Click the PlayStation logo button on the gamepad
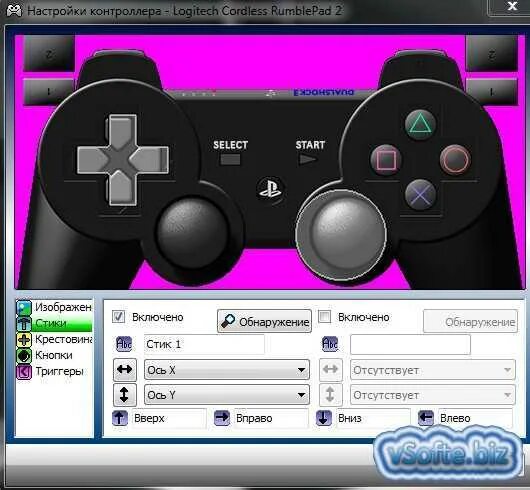Image resolution: width=530 pixels, height=490 pixels. click(x=270, y=190)
